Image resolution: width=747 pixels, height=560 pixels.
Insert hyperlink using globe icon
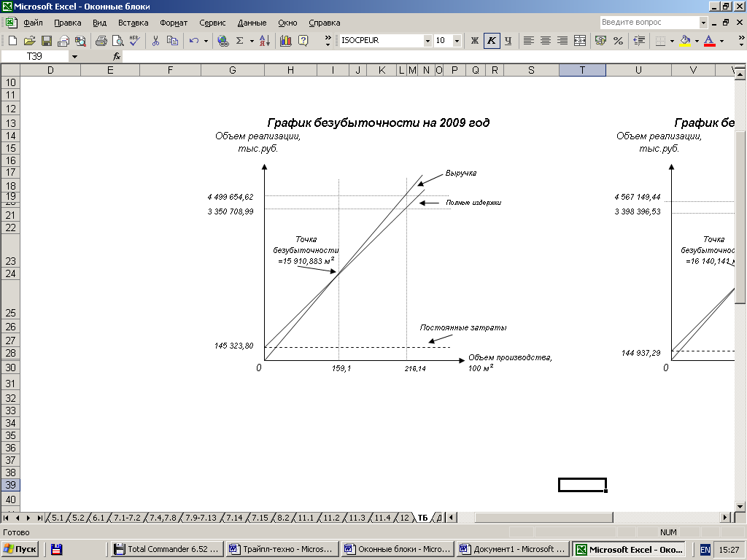coord(222,41)
